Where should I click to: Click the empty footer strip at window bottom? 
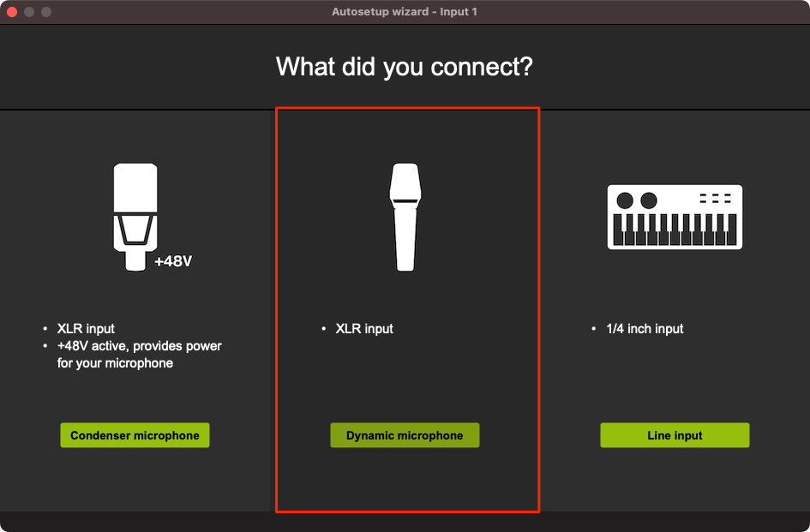pyautogui.click(x=405, y=522)
